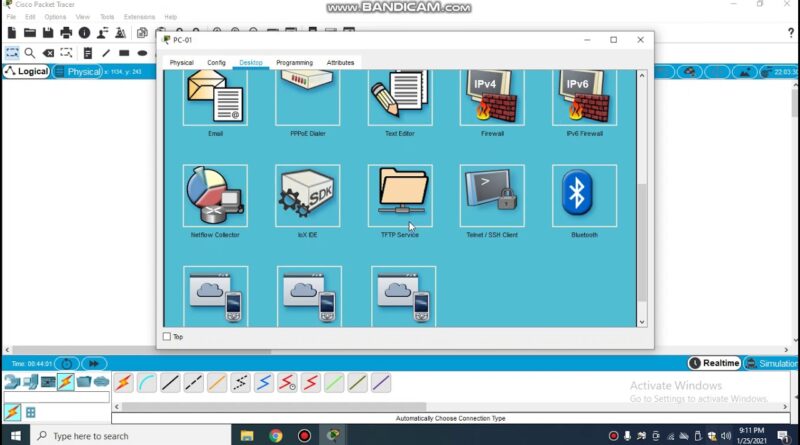Viewport: 800px width, 445px height.
Task: Select the End Devices category
Action: (31, 382)
